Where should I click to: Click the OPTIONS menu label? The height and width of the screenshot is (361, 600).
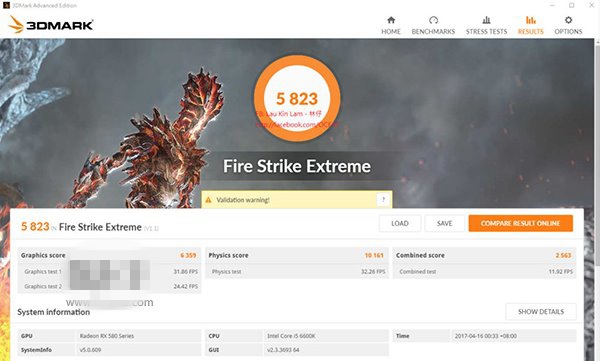click(x=568, y=32)
